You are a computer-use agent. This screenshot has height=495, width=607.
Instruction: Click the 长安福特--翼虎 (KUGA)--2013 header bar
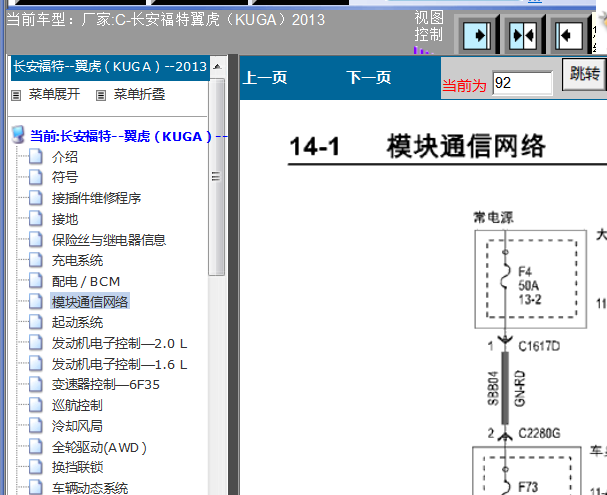(x=110, y=67)
